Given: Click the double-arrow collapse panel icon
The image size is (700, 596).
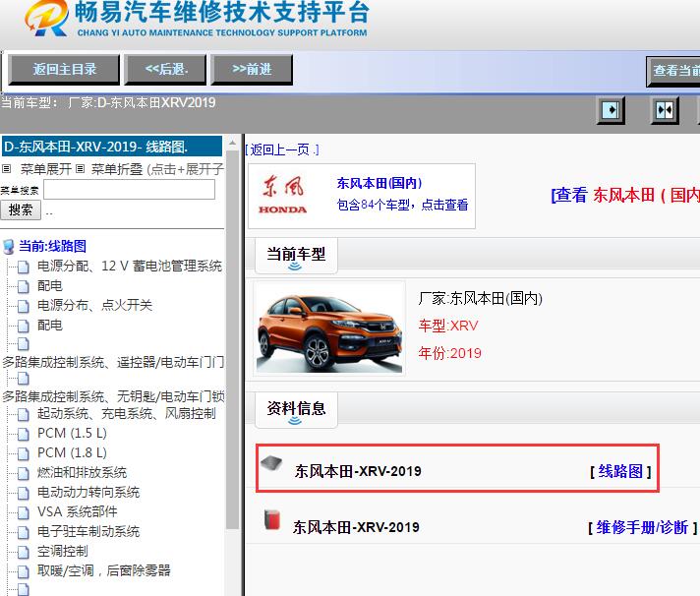Looking at the screenshot, I should 665,110.
